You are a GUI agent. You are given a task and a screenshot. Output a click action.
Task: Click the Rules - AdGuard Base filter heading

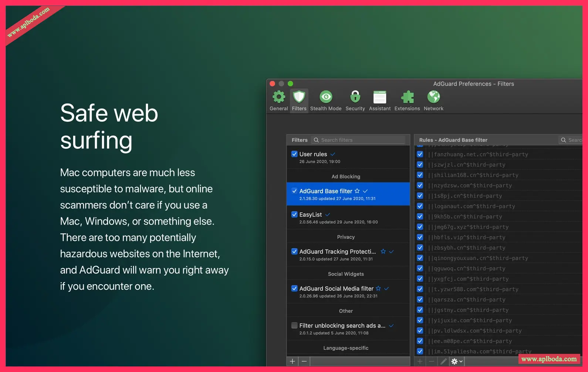tap(453, 140)
